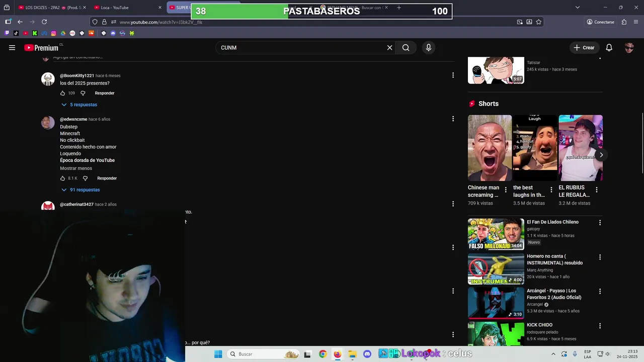The height and width of the screenshot is (362, 644).
Task: Open SoundCloud bookmark
Action: pyautogui.click(x=92, y=33)
